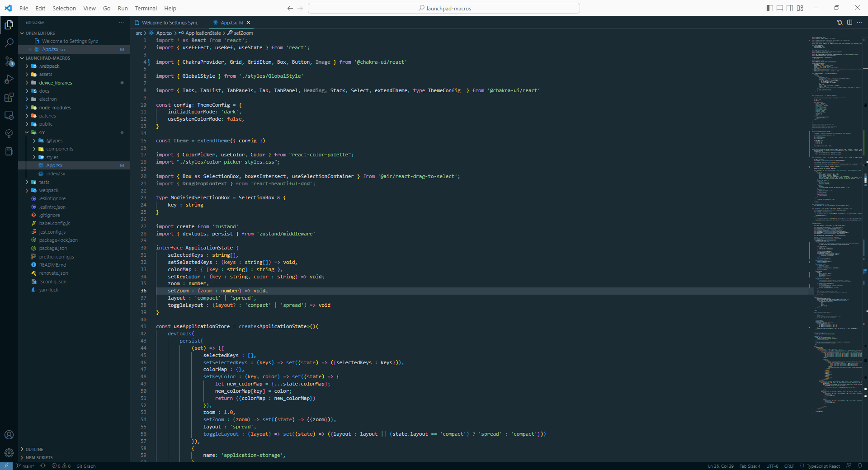Click the main* git branch indicator

coord(25,466)
